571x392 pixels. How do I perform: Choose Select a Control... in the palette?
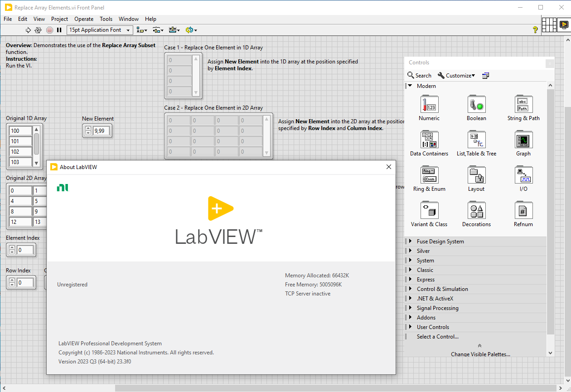click(x=438, y=337)
